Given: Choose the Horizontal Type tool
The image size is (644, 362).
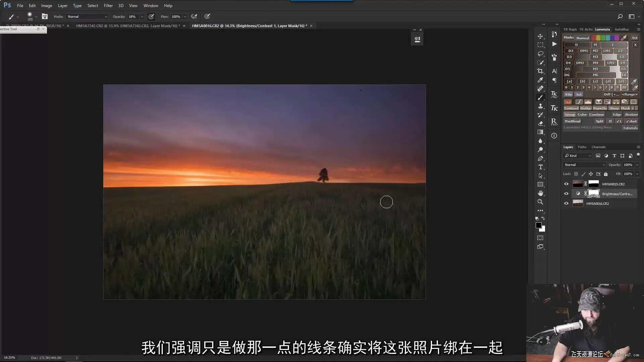Looking at the screenshot, I should [540, 167].
